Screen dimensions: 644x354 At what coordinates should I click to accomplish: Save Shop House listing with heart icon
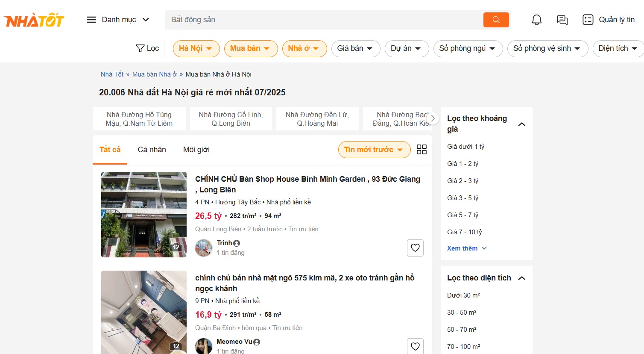pyautogui.click(x=415, y=248)
